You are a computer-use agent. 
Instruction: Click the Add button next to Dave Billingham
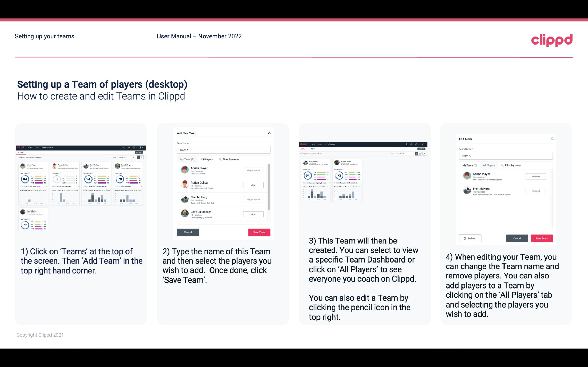[x=253, y=214]
